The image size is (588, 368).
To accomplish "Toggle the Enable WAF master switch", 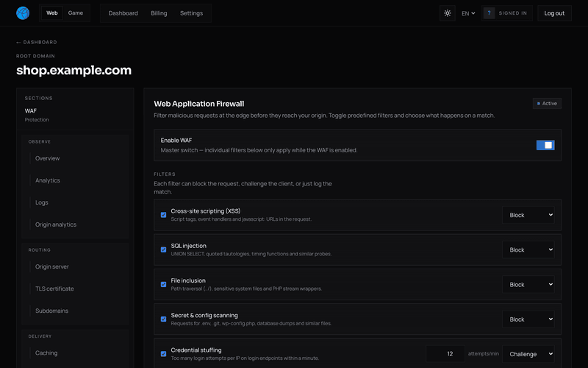I will [545, 145].
